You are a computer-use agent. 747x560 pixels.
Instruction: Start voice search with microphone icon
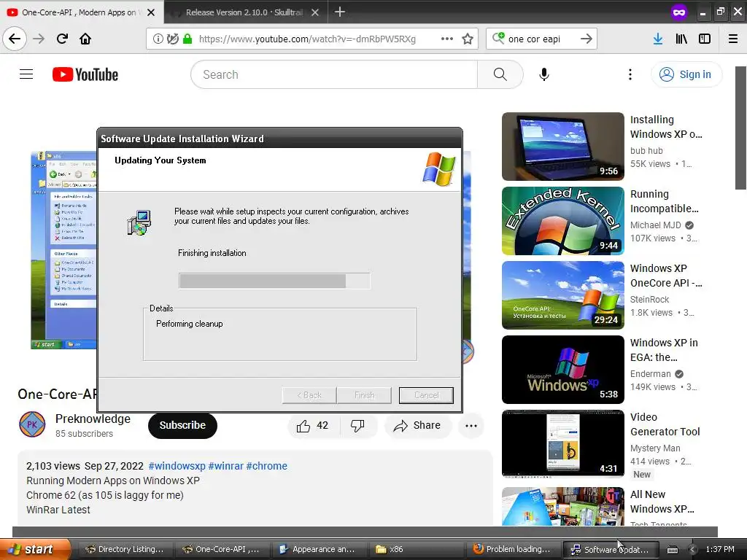coord(544,74)
